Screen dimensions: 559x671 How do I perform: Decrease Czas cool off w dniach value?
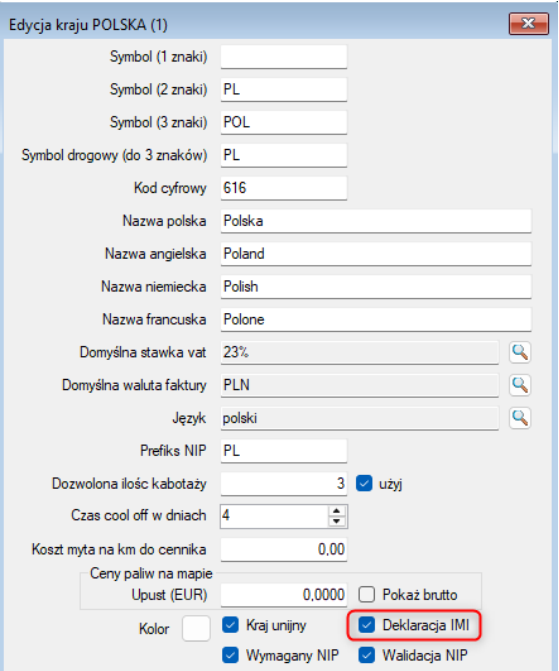coord(336,521)
